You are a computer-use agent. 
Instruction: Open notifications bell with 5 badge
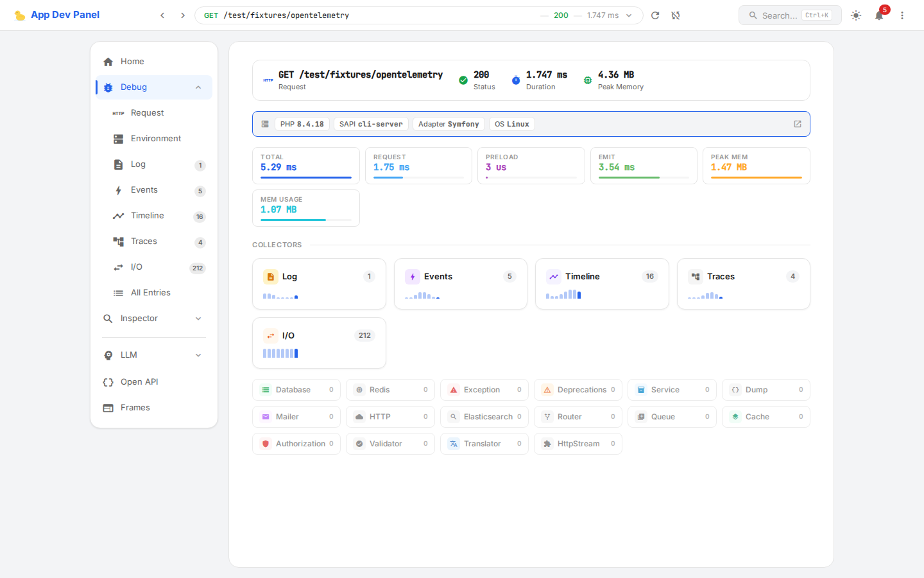coord(879,15)
